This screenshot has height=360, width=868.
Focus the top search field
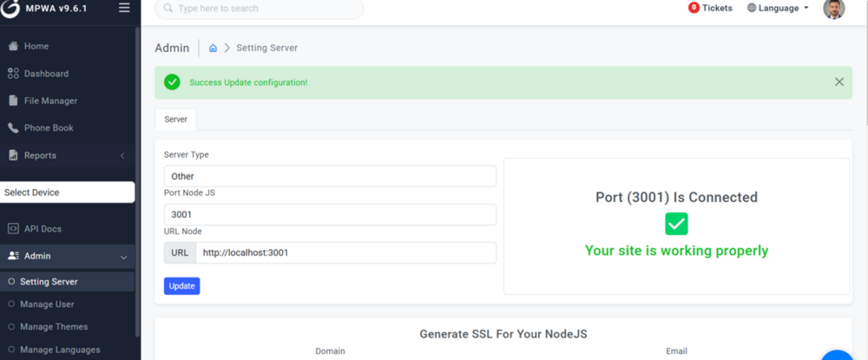pyautogui.click(x=259, y=9)
